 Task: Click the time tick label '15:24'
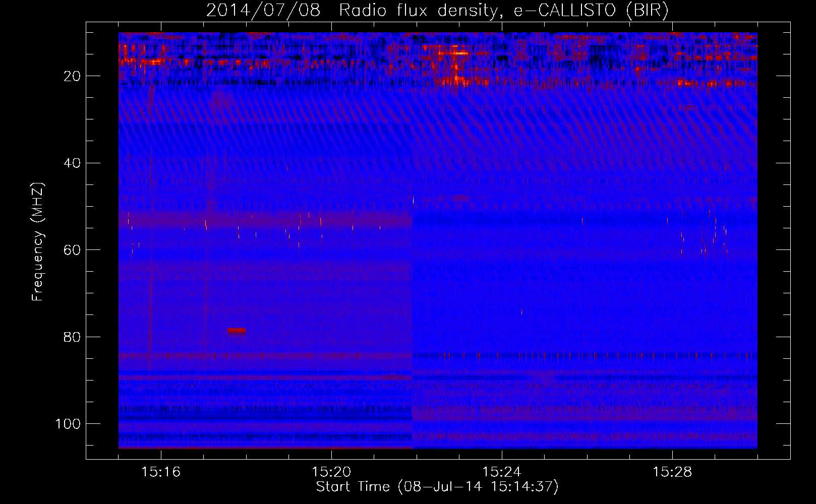coord(502,472)
